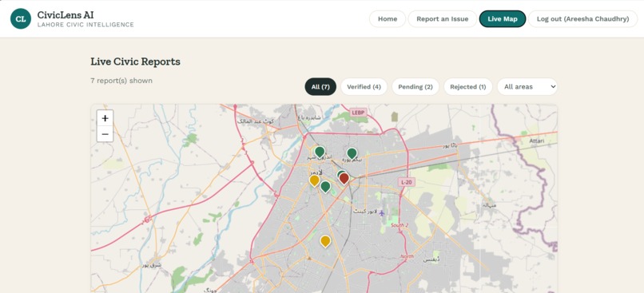Show only Verified (4) reports
644x293 pixels.
click(364, 86)
